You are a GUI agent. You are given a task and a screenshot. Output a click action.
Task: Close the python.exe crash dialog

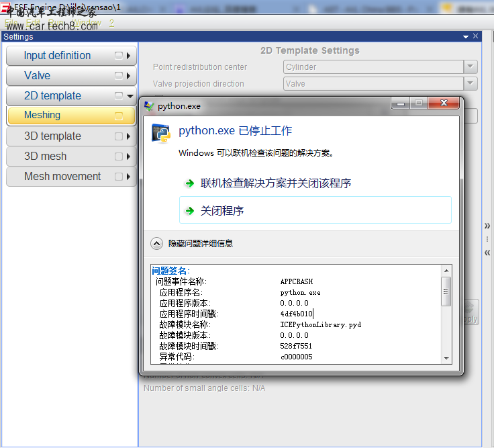coord(444,103)
